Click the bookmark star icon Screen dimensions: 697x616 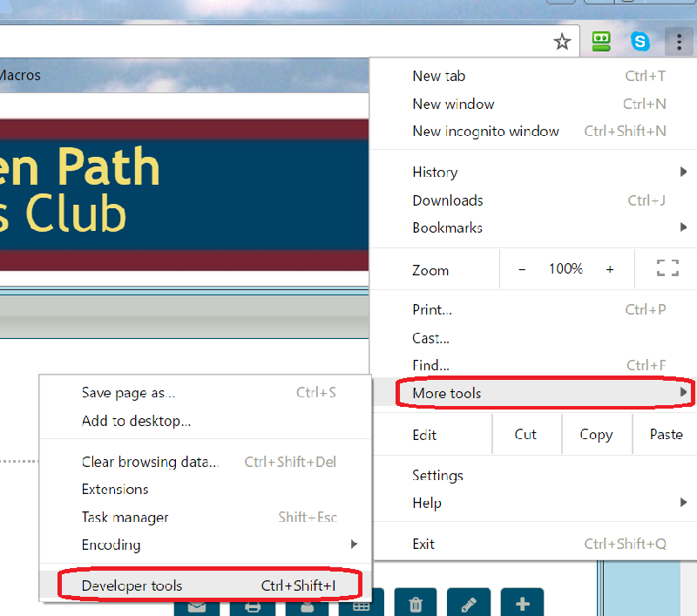(563, 41)
